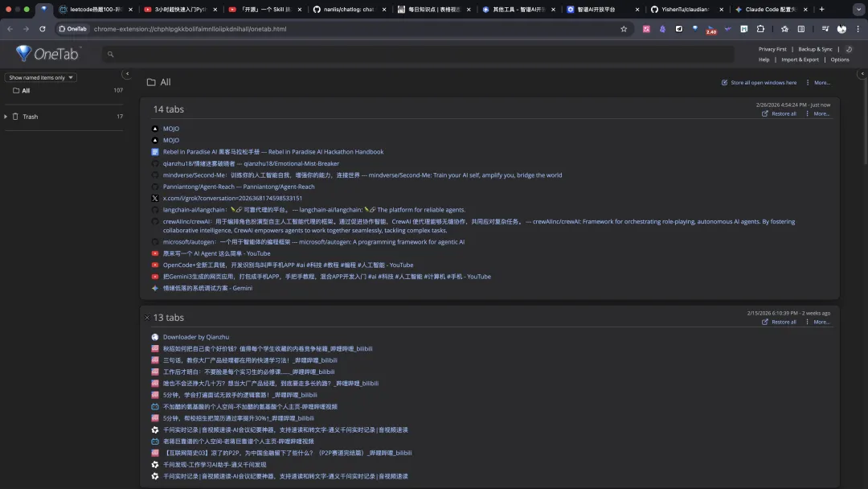Open a new browser tab with plus
Image resolution: width=868 pixels, height=489 pixels.
(821, 10)
